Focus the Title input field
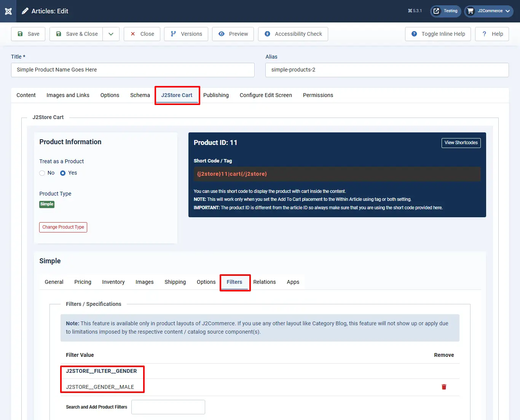The width and height of the screenshot is (520, 420). 133,70
